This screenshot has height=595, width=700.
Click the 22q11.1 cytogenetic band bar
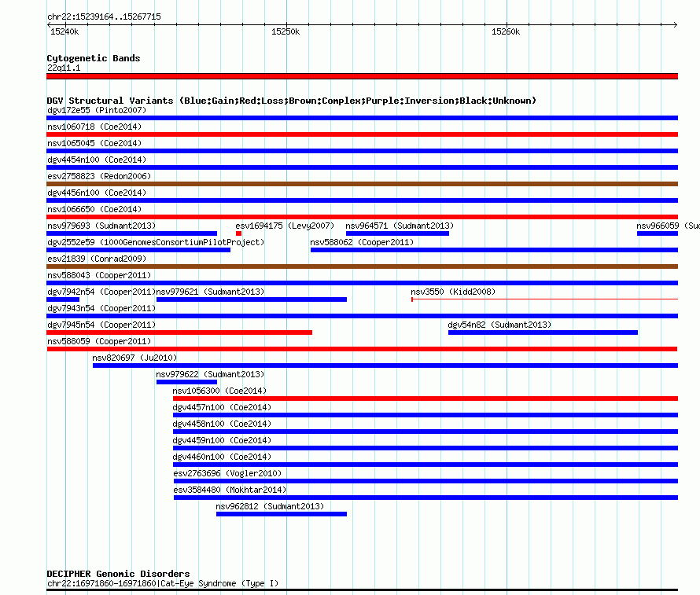pos(362,76)
